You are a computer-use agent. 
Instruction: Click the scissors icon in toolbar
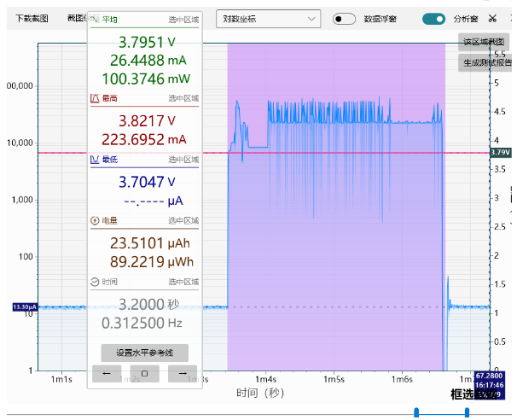point(492,19)
